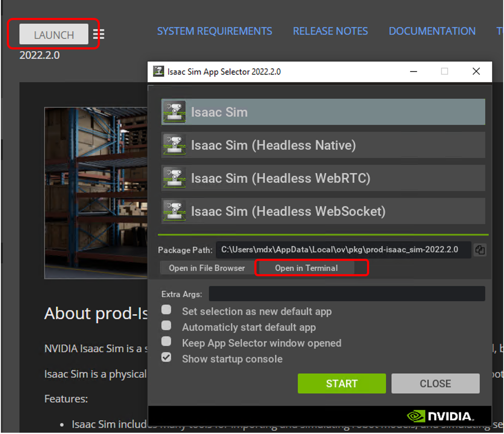This screenshot has height=434, width=504.
Task: Minimize the Isaac Sim App Selector window
Action: (414, 71)
